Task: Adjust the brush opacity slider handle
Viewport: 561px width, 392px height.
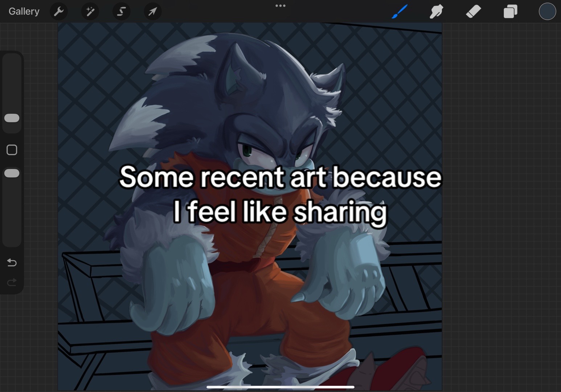Action: click(12, 173)
